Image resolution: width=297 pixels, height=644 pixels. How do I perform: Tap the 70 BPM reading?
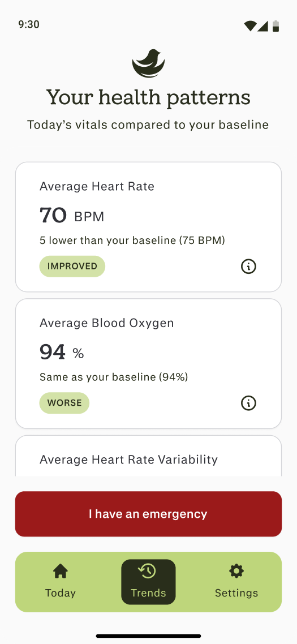point(72,216)
